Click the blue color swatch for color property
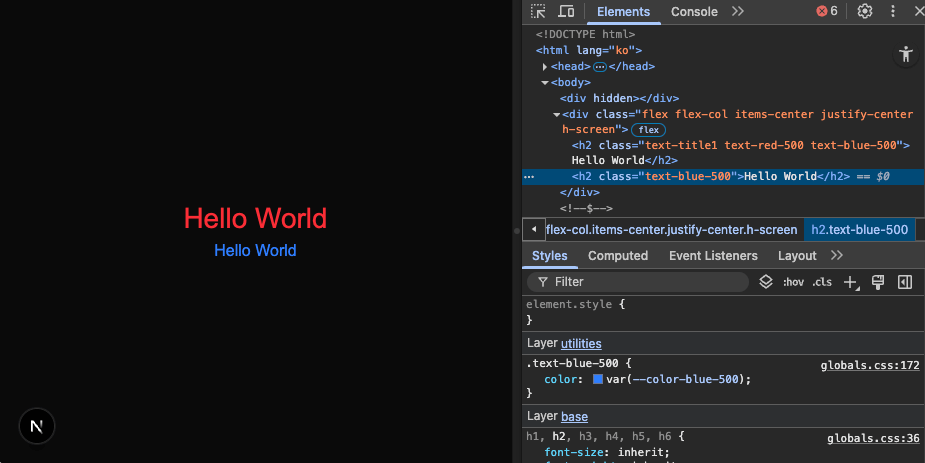 tap(598, 379)
